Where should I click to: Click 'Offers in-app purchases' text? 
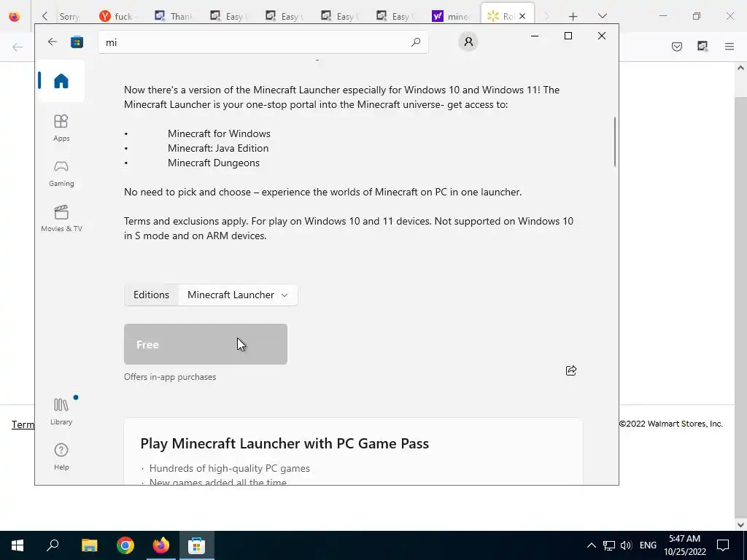pos(170,377)
